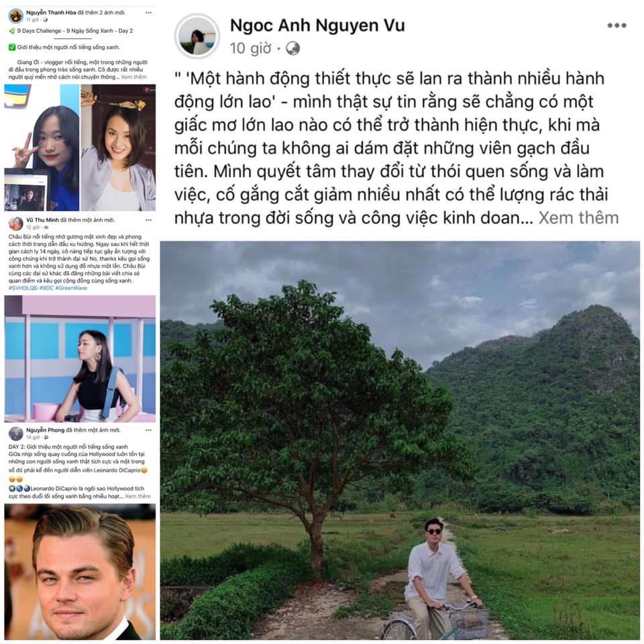
Task: Expand Leonardo DiCaprio post with Xem thêm
Action: [x=138, y=496]
